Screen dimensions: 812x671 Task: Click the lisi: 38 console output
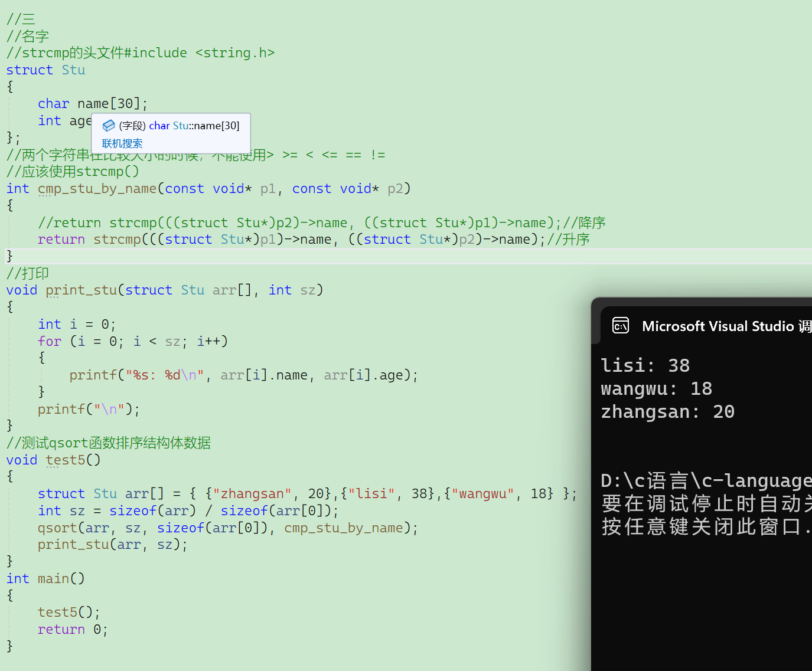(x=645, y=366)
